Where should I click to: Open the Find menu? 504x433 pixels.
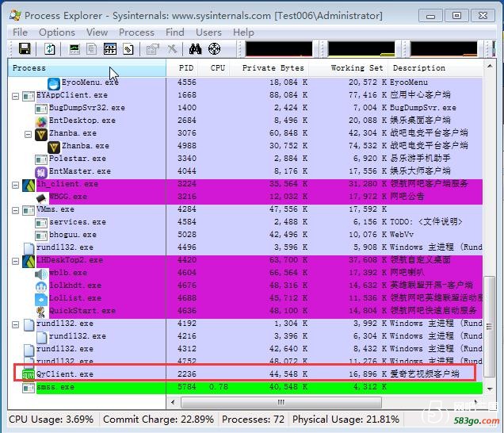click(x=175, y=33)
